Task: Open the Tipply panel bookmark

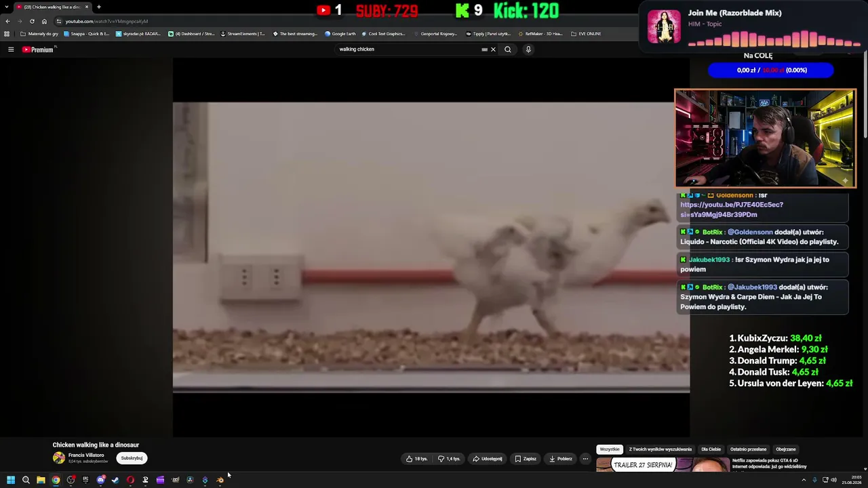Action: 488,34
